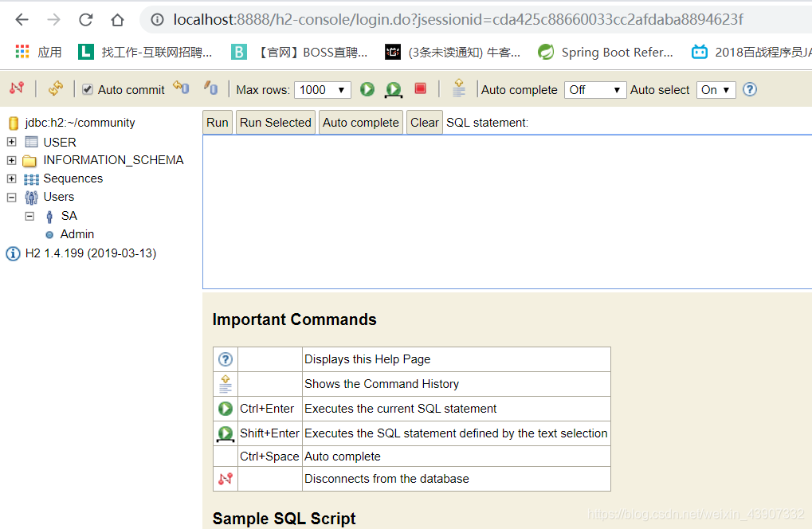Click 'Shows the Command History' text
The height and width of the screenshot is (529, 812).
click(382, 383)
